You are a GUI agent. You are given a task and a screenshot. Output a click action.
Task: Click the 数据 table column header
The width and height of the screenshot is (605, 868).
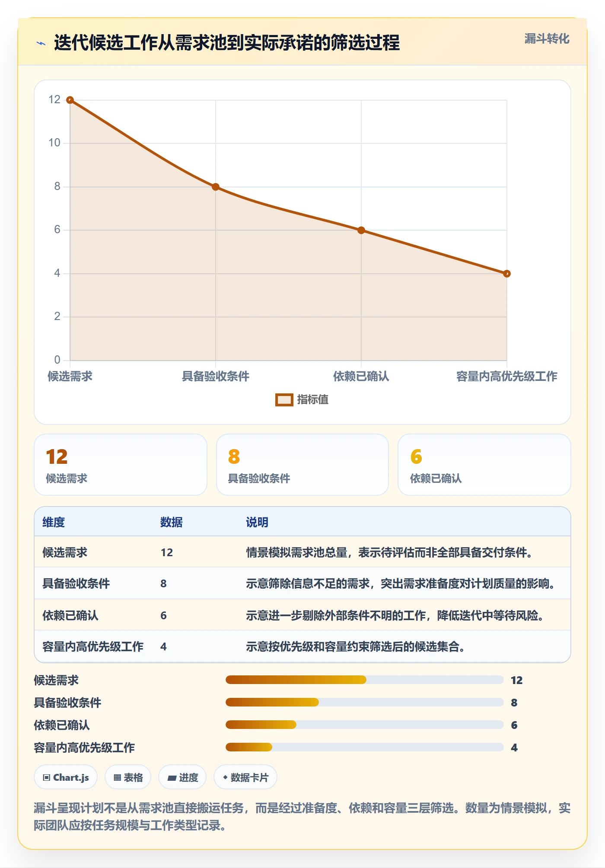[x=172, y=522]
